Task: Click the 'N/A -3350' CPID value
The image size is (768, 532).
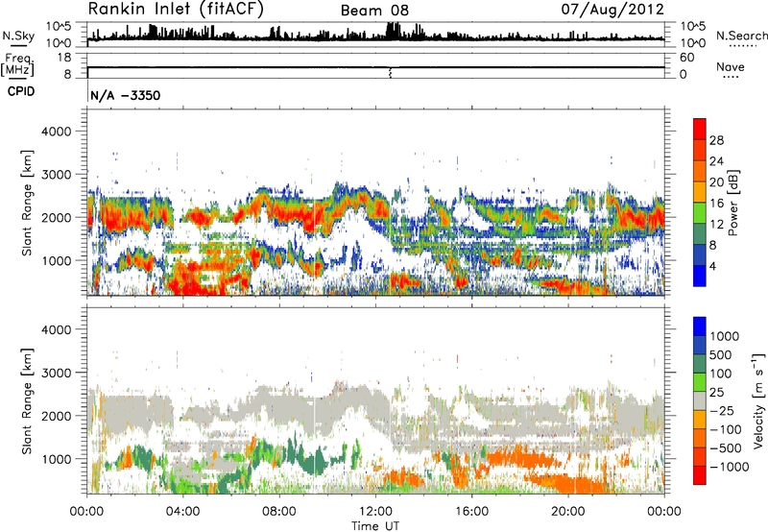Action: click(126, 95)
